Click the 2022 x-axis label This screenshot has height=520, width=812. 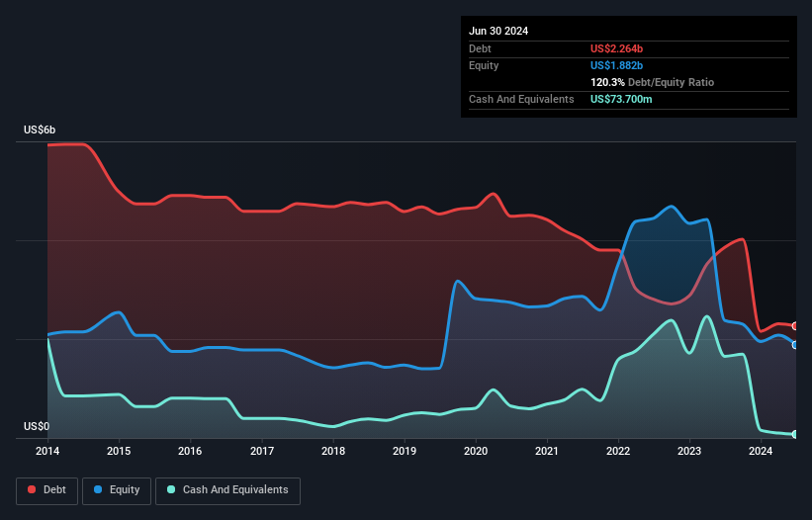(618, 451)
